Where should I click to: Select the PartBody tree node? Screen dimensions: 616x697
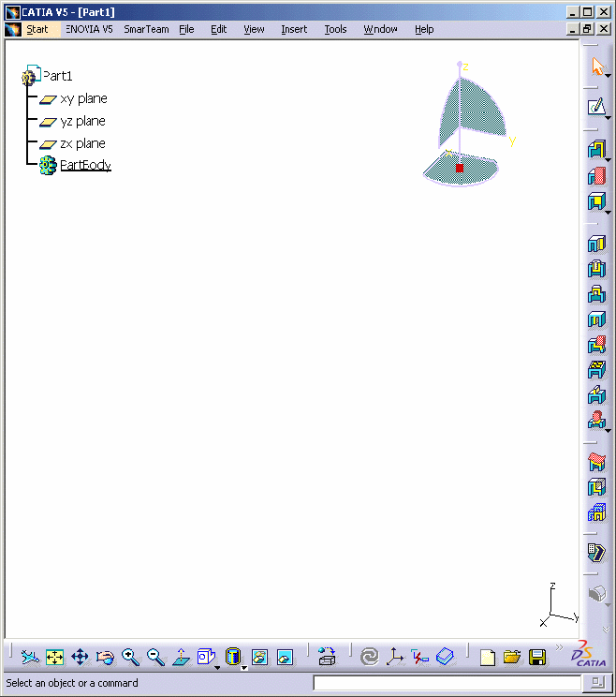pyautogui.click(x=85, y=166)
